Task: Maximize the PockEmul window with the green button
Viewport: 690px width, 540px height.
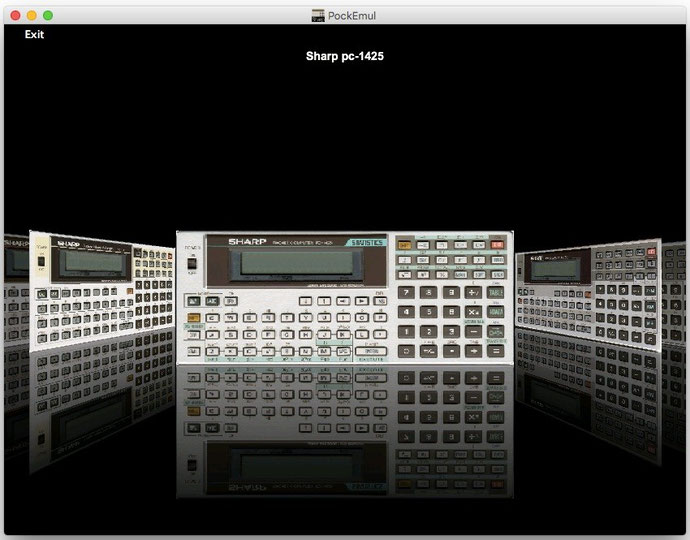Action: pyautogui.click(x=48, y=15)
